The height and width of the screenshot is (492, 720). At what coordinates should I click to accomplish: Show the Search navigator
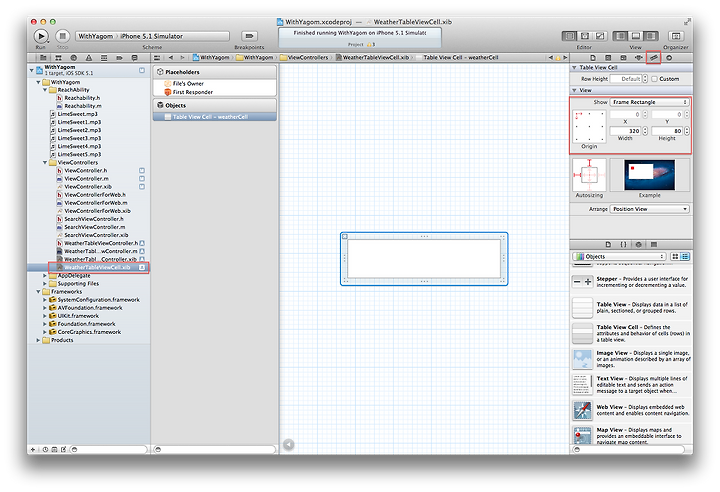[73, 58]
